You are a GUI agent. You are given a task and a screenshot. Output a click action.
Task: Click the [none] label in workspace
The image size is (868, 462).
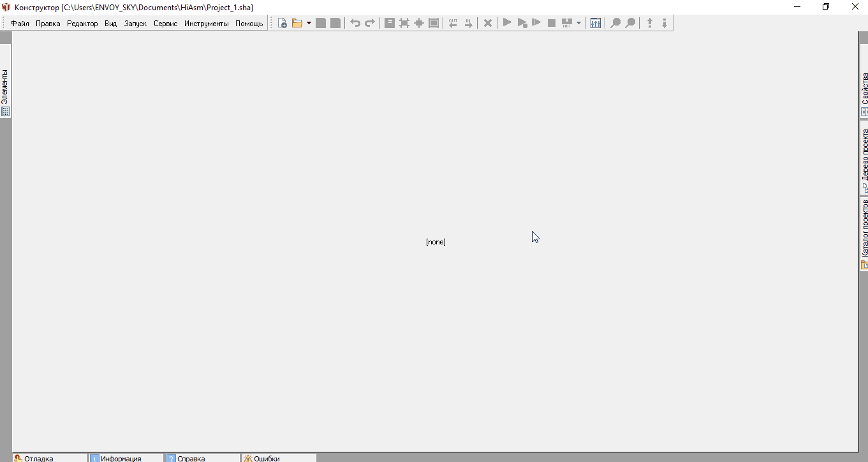click(436, 242)
